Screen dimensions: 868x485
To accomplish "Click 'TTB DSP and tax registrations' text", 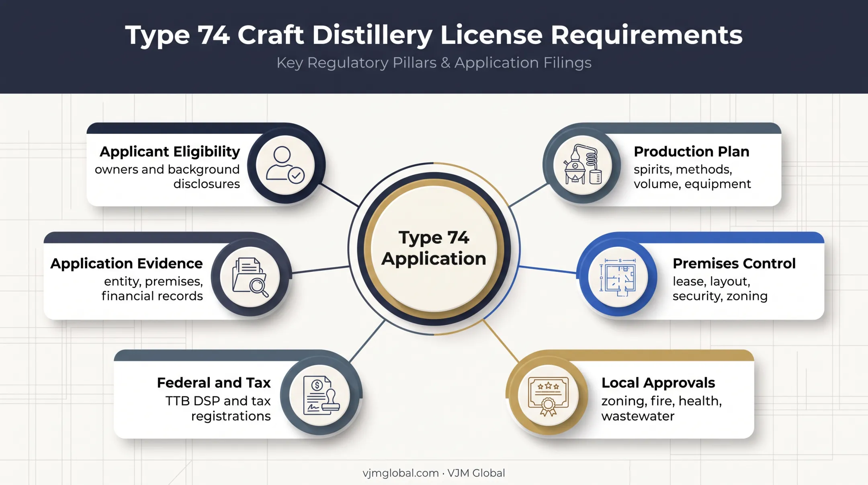I will [218, 408].
